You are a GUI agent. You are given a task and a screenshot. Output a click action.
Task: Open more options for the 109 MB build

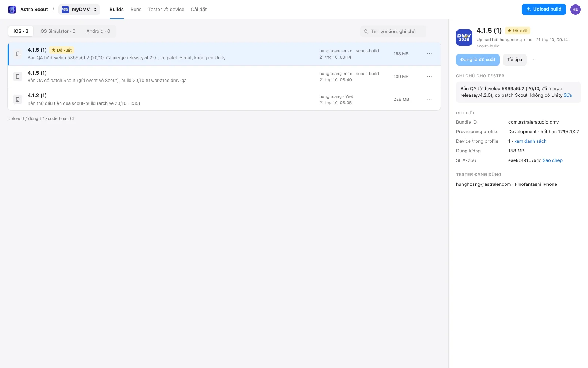(430, 77)
